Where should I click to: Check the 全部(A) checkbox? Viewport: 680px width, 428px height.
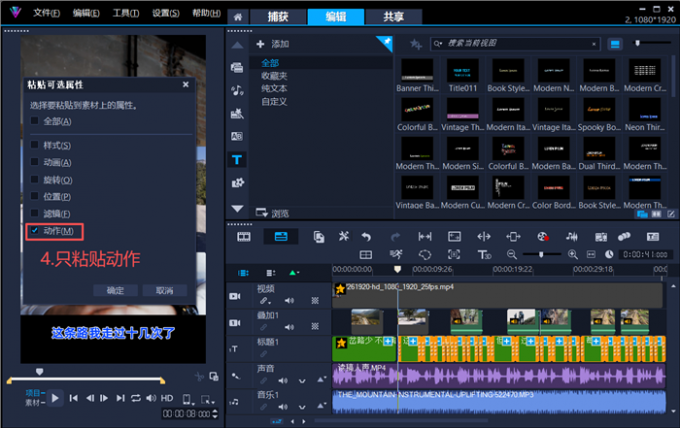coord(35,121)
